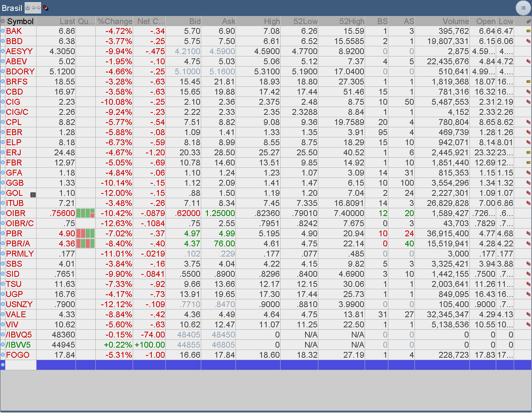Click the red option icon on CIG row
This screenshot has height=413, width=532.
coord(528,102)
